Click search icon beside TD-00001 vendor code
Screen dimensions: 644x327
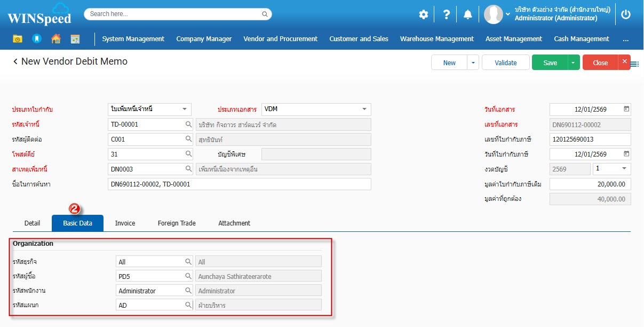click(x=188, y=124)
